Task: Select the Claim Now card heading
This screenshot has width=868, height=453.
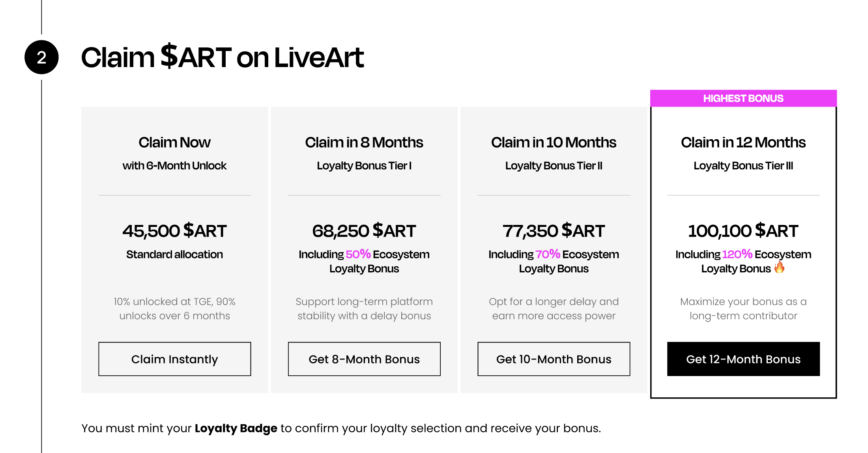Action: [174, 142]
